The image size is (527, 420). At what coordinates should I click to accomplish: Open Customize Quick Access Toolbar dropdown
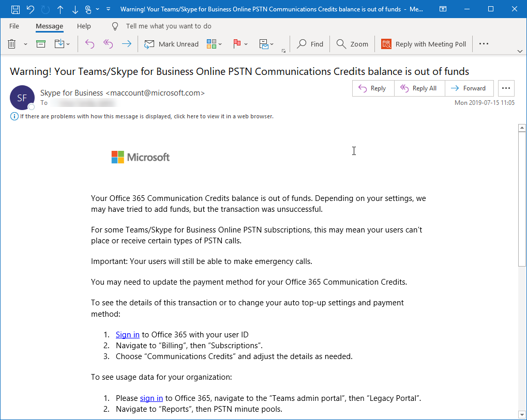[108, 9]
